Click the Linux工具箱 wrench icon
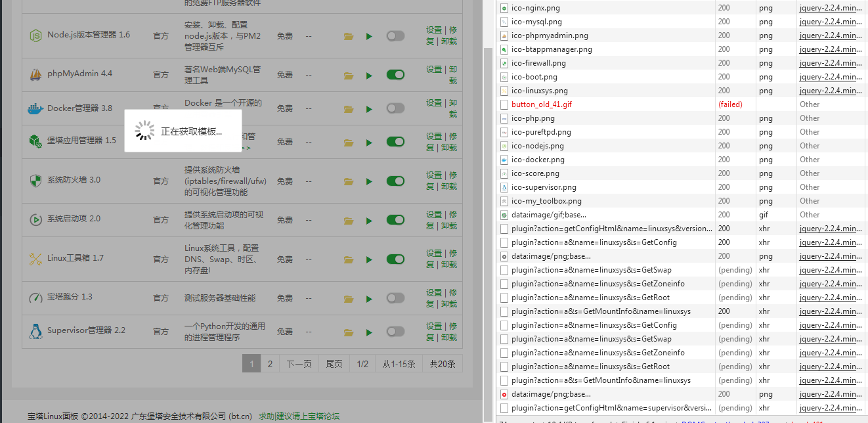Viewport: 868px width, 423px height. click(35, 259)
